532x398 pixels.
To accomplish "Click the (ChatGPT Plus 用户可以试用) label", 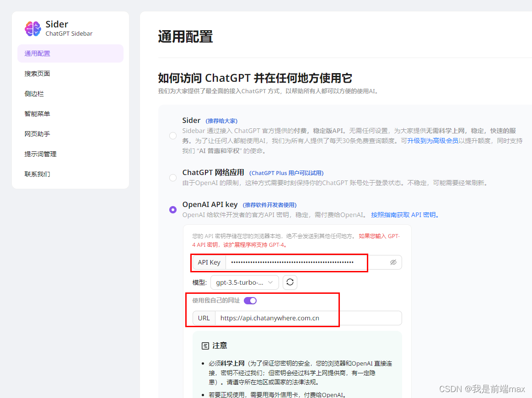I will [286, 173].
